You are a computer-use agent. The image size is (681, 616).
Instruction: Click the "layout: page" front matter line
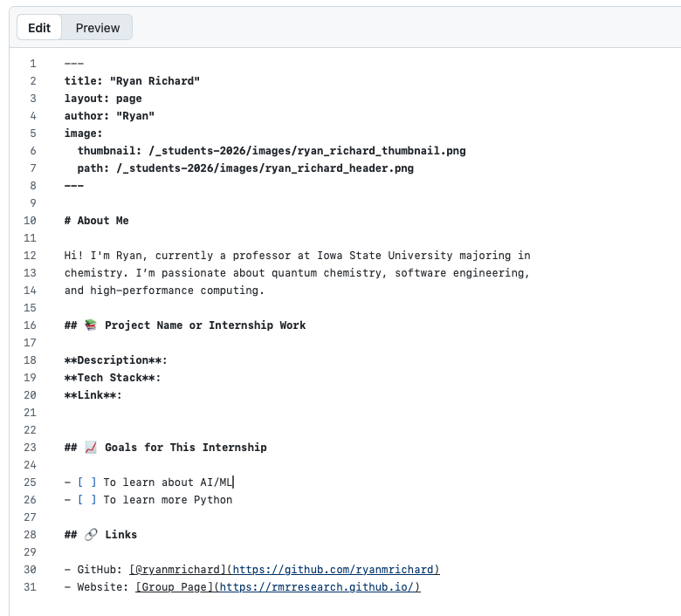pos(103,99)
